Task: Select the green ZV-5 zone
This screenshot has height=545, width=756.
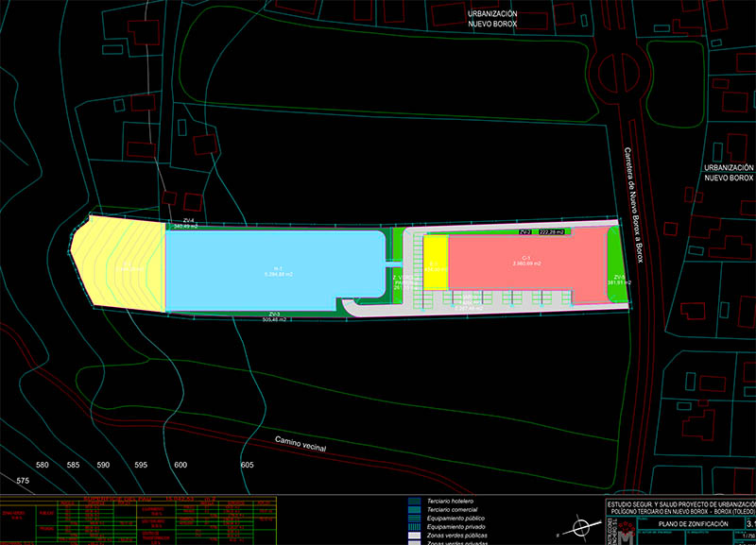Action: point(618,264)
